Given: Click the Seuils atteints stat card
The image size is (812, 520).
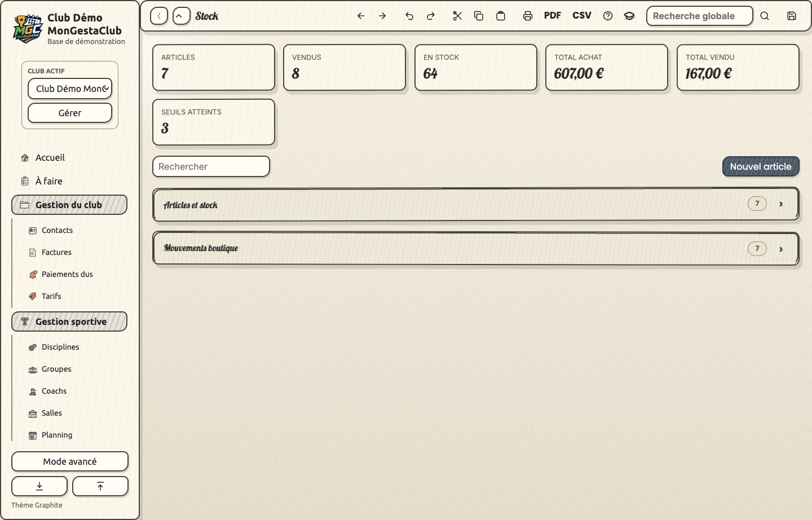Looking at the screenshot, I should [x=214, y=122].
